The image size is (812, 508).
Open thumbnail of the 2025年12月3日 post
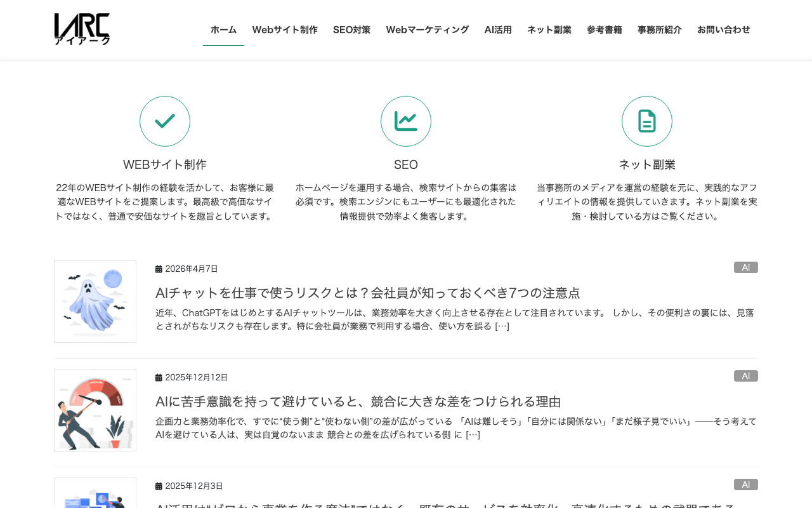(95, 493)
